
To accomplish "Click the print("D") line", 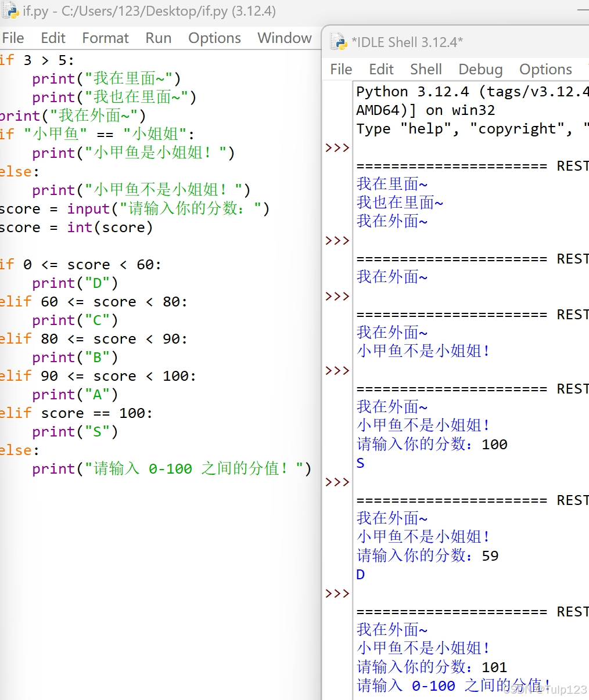I will click(75, 283).
